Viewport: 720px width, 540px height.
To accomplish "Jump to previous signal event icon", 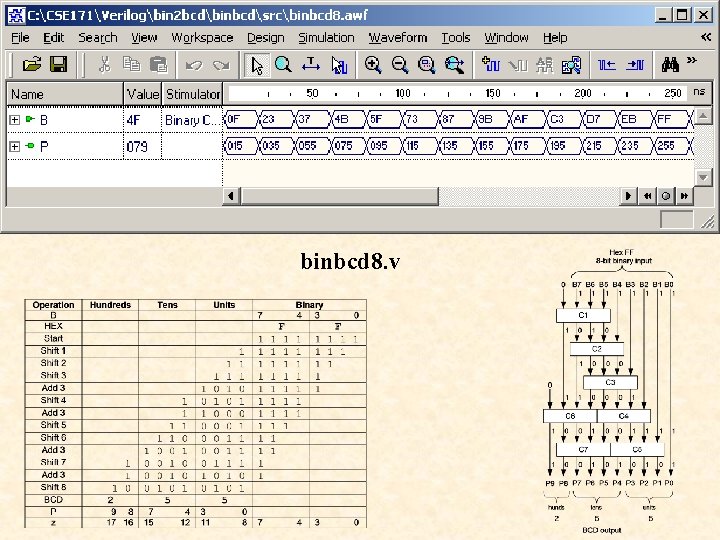I will point(607,65).
